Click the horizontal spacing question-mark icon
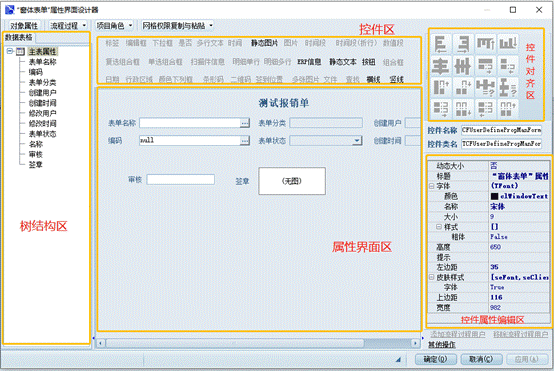Viewport: 554px width, 371px height. [x=485, y=88]
